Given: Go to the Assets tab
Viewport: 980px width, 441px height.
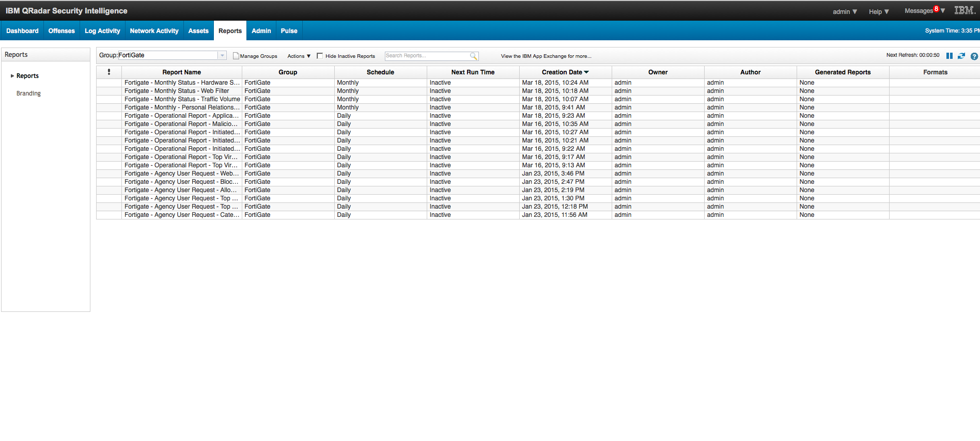Looking at the screenshot, I should coord(198,31).
